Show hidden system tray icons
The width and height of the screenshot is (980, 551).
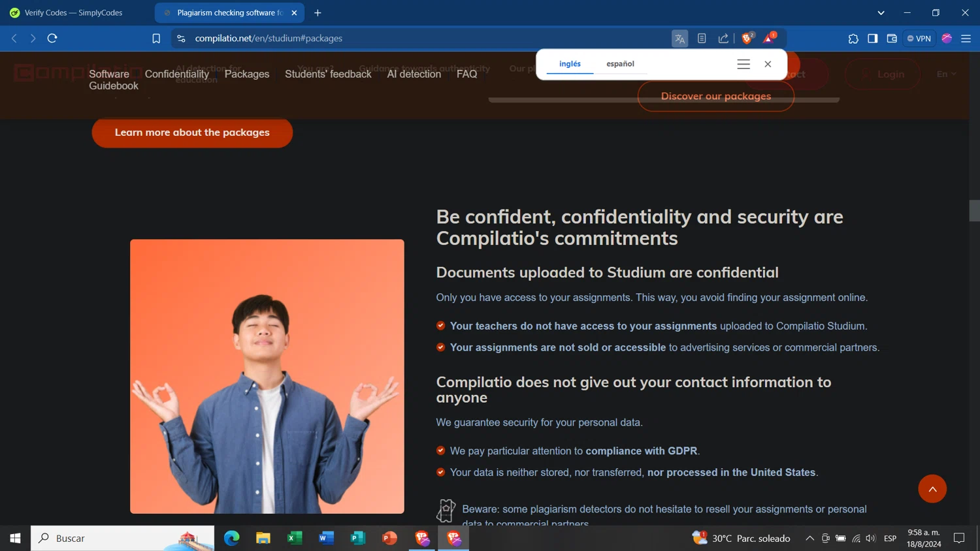click(809, 538)
